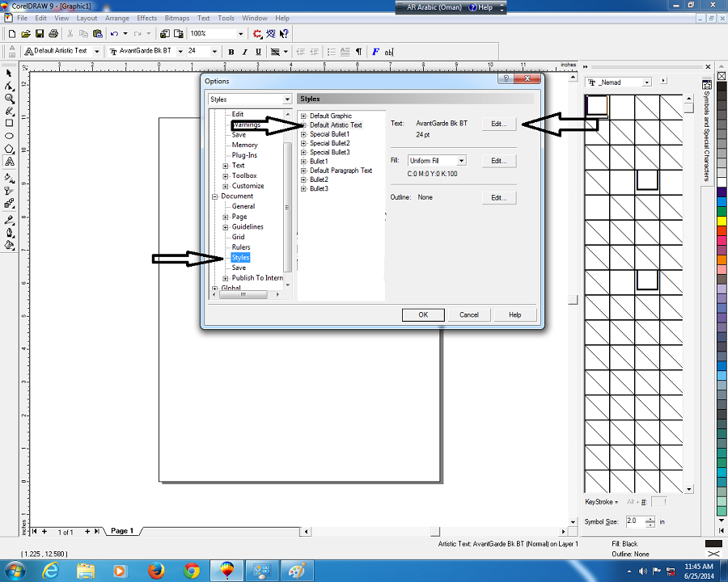This screenshot has width=728, height=582.
Task: Click the Page 1 tab
Action: click(122, 531)
